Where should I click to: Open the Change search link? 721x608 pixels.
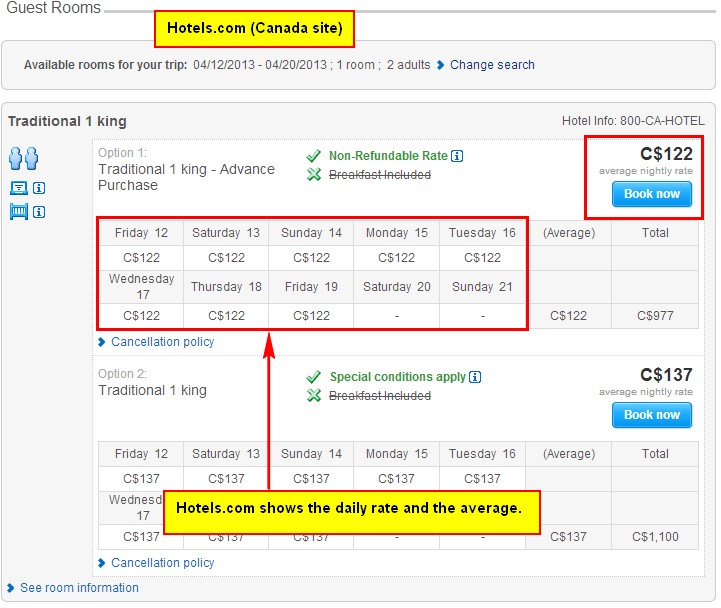(492, 65)
